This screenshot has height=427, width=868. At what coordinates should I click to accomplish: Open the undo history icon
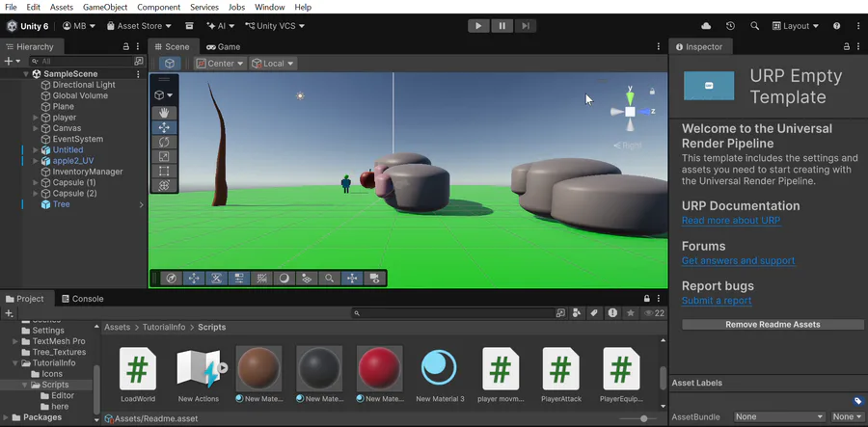coord(730,26)
